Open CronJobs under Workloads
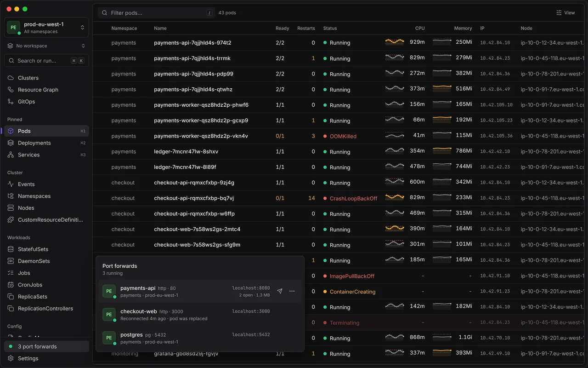Image resolution: width=588 pixels, height=368 pixels. point(46,285)
